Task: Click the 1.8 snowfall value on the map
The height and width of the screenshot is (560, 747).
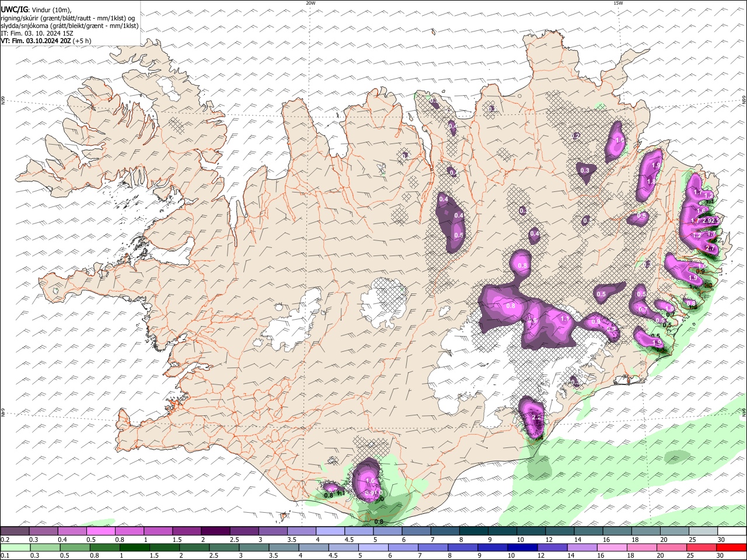Action: pyautogui.click(x=651, y=181)
